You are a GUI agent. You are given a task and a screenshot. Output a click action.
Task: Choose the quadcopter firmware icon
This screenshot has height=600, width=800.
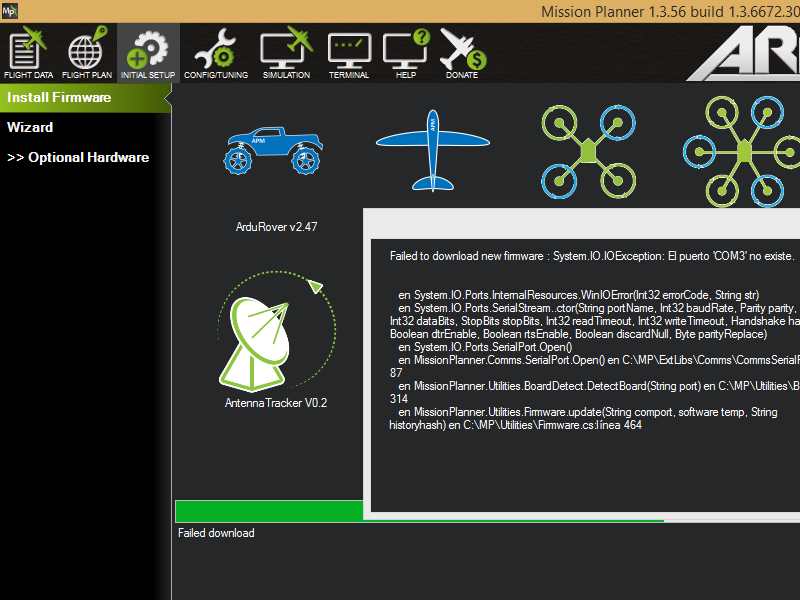588,152
